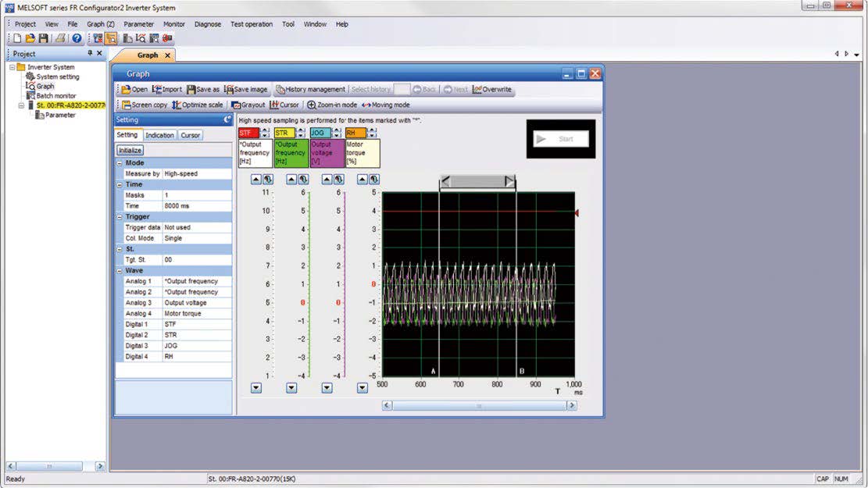Start the graph measurement

(561, 139)
